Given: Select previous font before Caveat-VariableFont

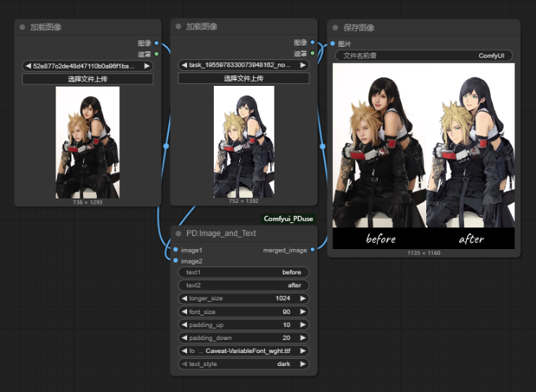Looking at the screenshot, I should pos(184,351).
